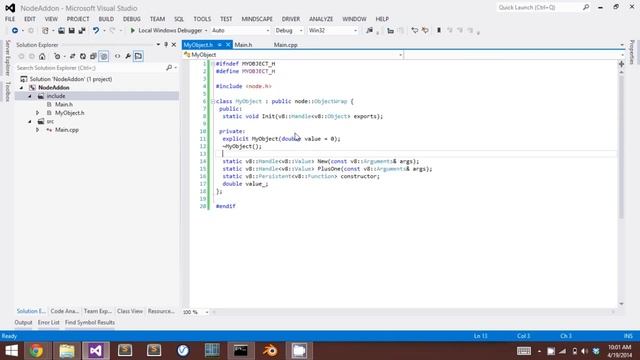
Task: Toggle outlining collapse for class MyObject
Action: pos(213,101)
